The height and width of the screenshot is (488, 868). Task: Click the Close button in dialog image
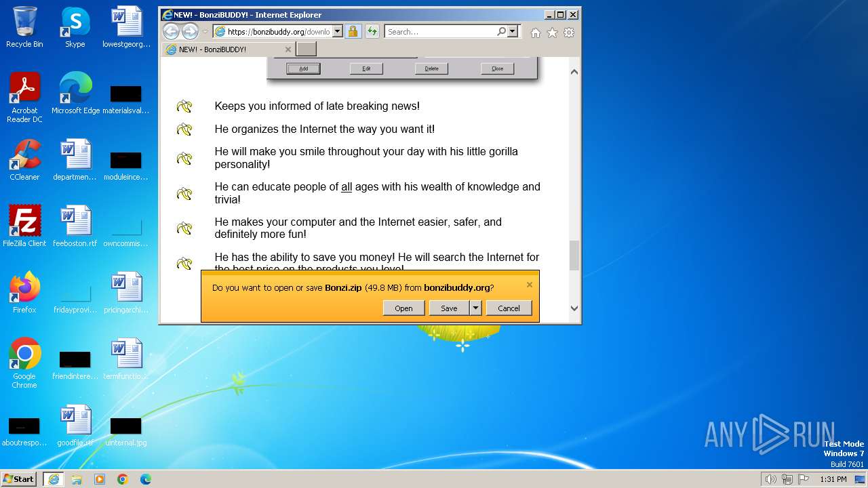(x=498, y=68)
